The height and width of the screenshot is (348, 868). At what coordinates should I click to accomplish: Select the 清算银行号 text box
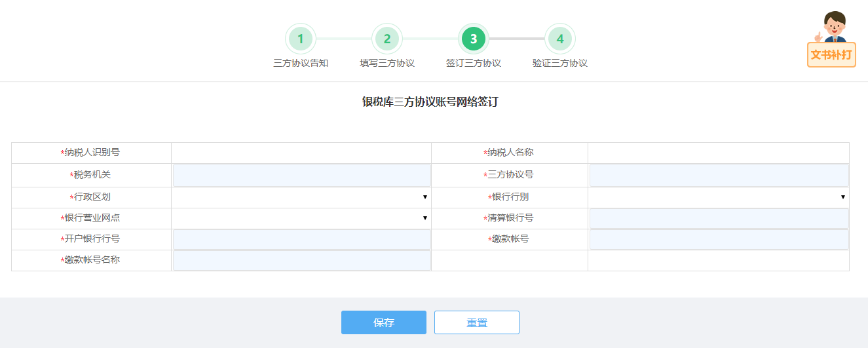click(719, 218)
